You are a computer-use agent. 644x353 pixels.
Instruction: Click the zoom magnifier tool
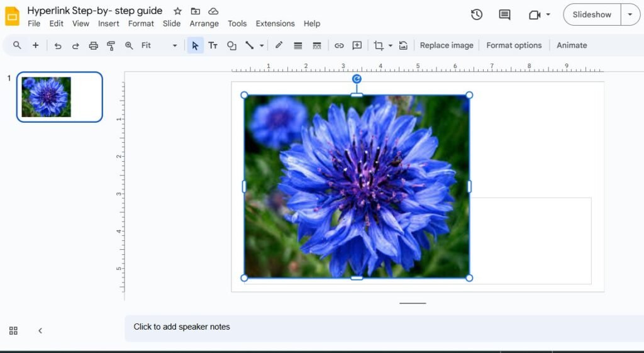[x=129, y=45]
